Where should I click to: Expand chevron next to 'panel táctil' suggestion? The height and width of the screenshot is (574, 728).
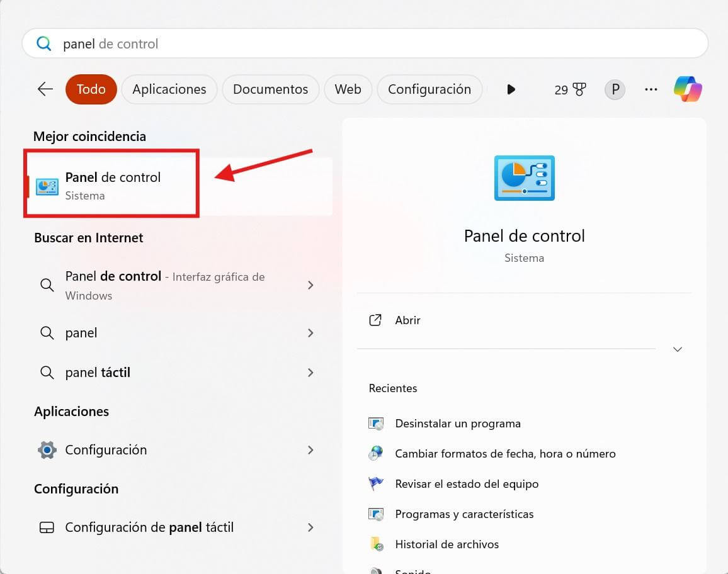[310, 373]
